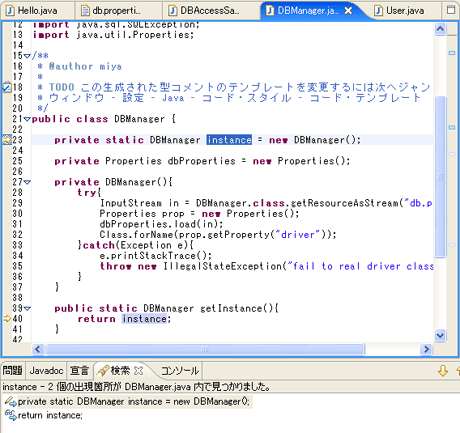Image resolution: width=460 pixels, height=433 pixels.
Task: Select the 'return instance;' search result
Action: point(50,415)
